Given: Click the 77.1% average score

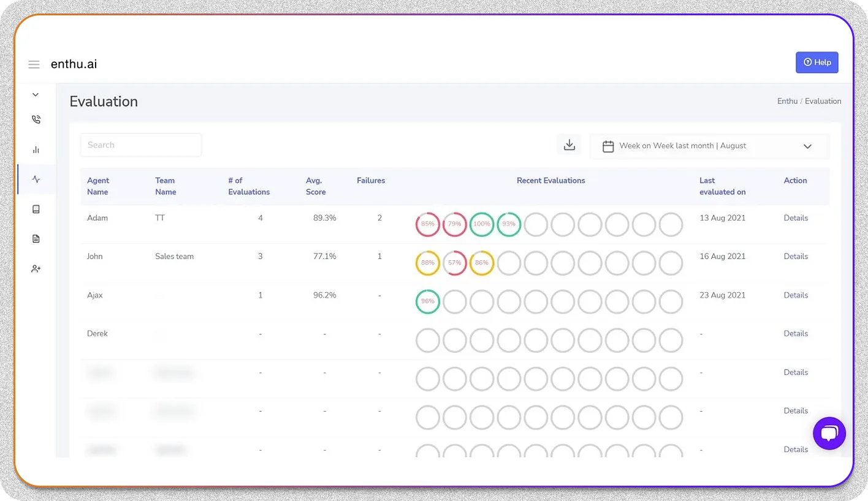Looking at the screenshot, I should (325, 257).
